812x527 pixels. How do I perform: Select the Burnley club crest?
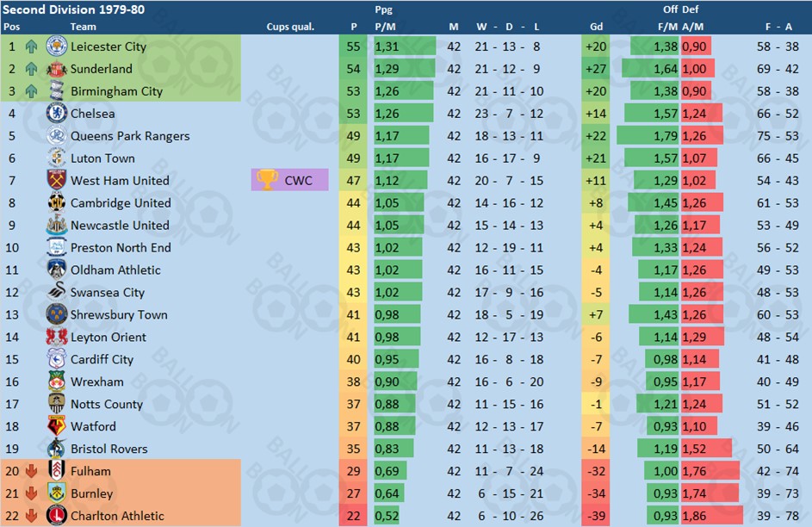[x=57, y=493]
